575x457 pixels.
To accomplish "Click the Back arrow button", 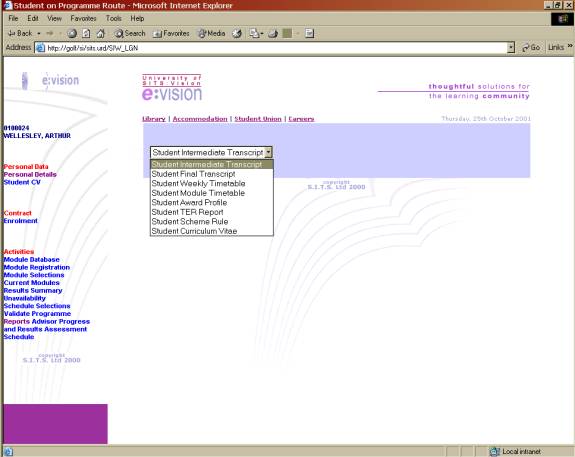I will 20,33.
